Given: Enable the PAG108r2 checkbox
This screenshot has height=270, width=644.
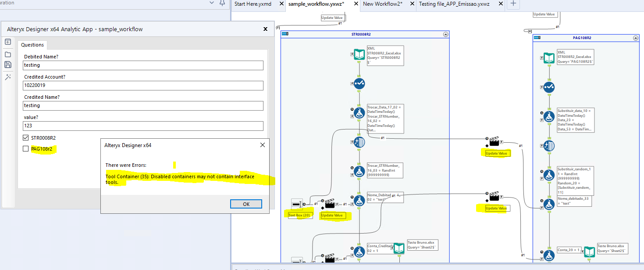Looking at the screenshot, I should click(x=25, y=148).
